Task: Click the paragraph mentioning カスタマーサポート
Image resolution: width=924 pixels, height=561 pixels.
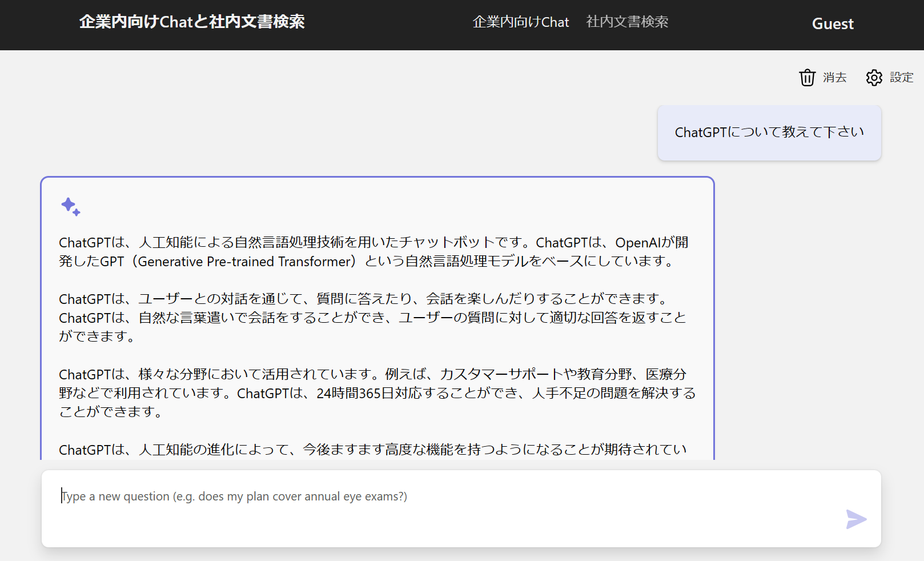Action: point(377,393)
